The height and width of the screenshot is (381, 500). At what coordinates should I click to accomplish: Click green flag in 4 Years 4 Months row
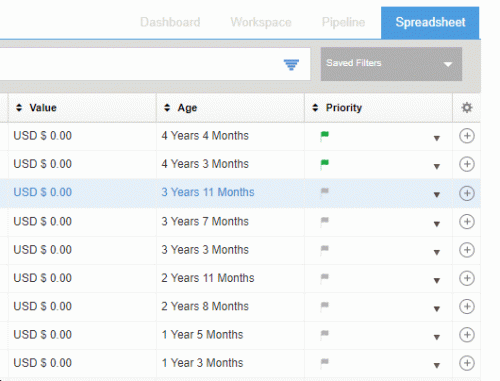point(324,136)
